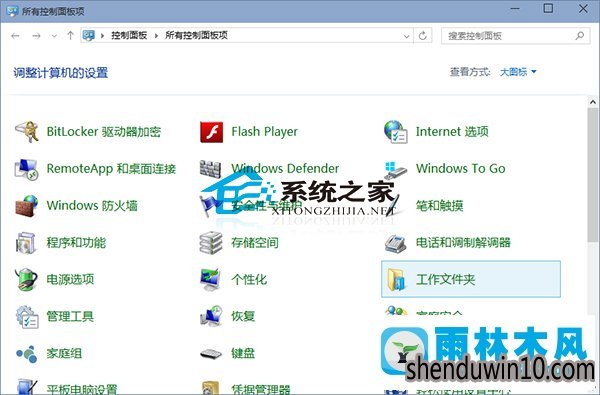Image resolution: width=600 pixels, height=395 pixels.
Task: Open the 工作文件夹 folder icon
Action: tap(396, 279)
